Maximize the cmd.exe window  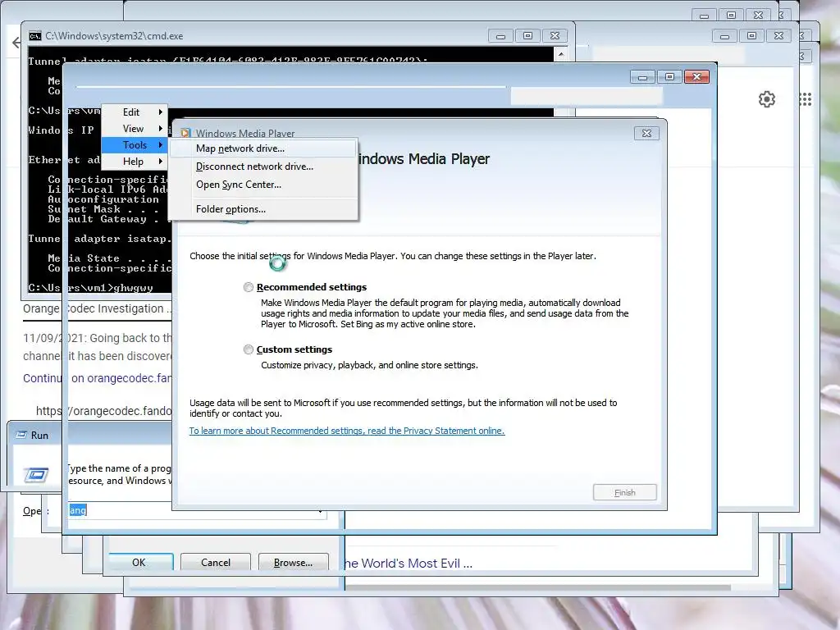click(527, 36)
